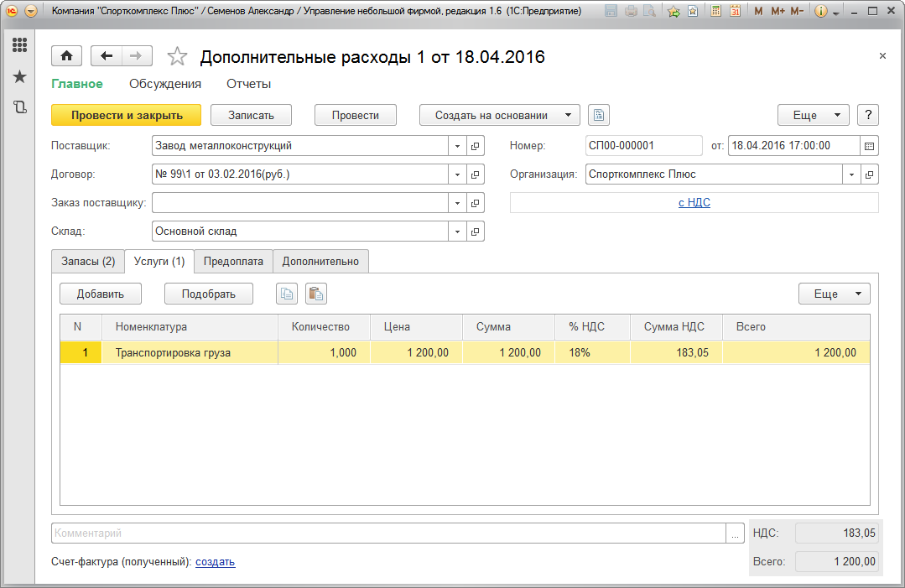The width and height of the screenshot is (905, 588).
Task: Click the paste rows icon in table toolbar
Action: (x=315, y=294)
